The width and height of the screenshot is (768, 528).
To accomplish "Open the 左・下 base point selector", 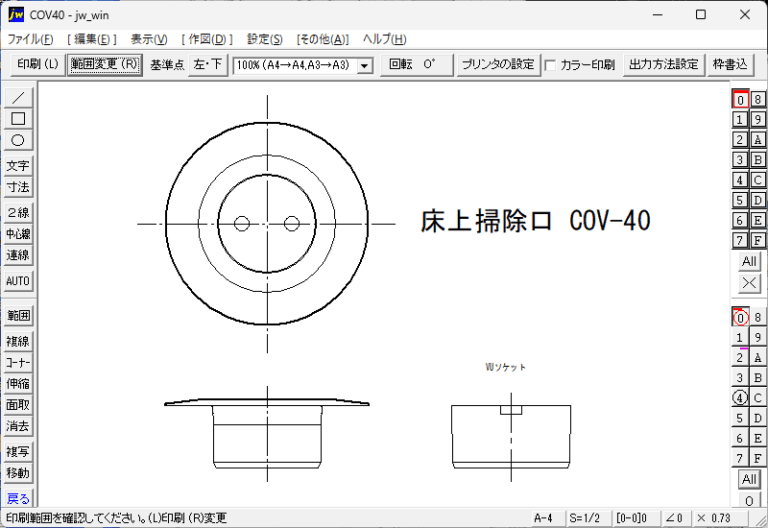I will pos(208,65).
